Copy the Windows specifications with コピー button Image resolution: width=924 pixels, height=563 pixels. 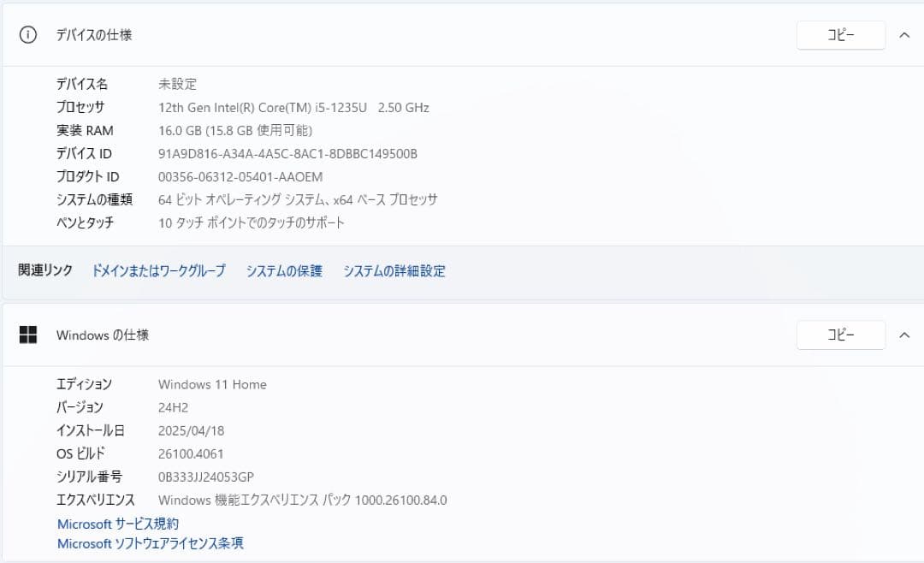841,335
